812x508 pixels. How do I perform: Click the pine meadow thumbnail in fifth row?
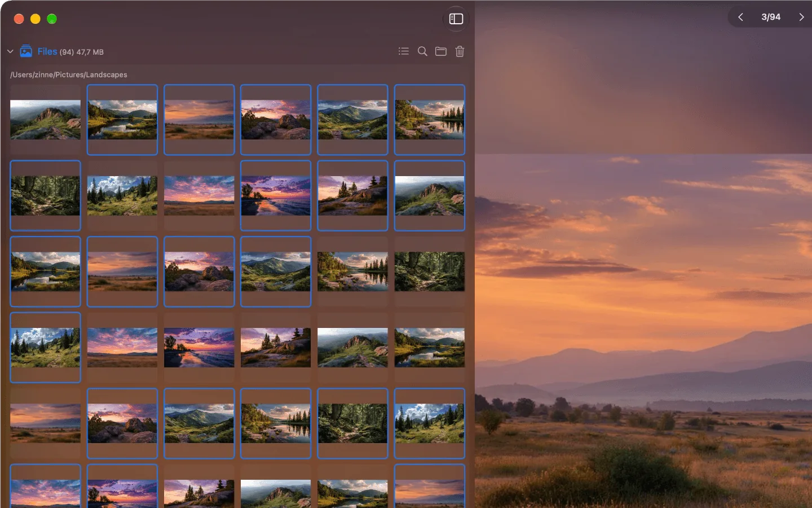[430, 423]
